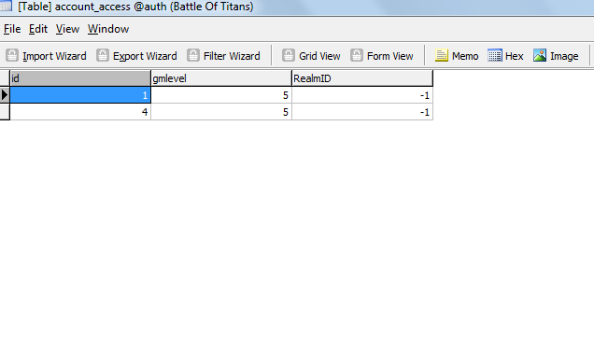Select gmlevel cell in row id 4
Viewport: 594px width, 364px height.
[x=221, y=112]
